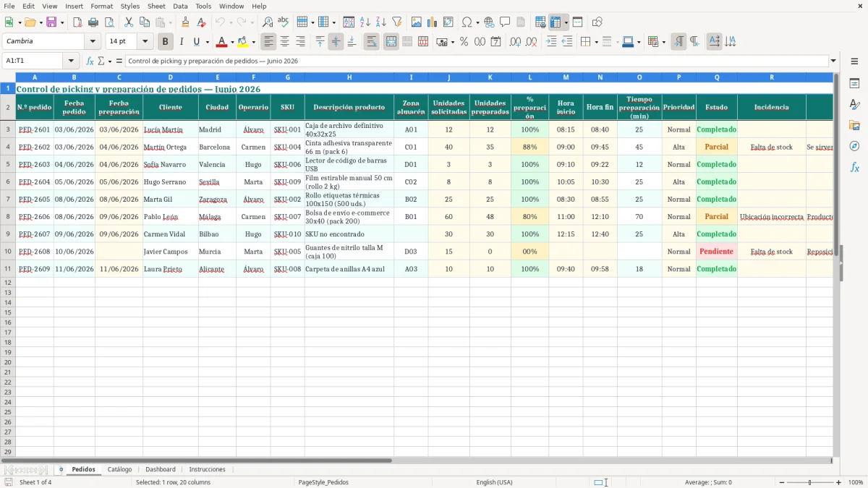
Task: Open the sidebar Navigator compass icon
Action: [x=854, y=146]
